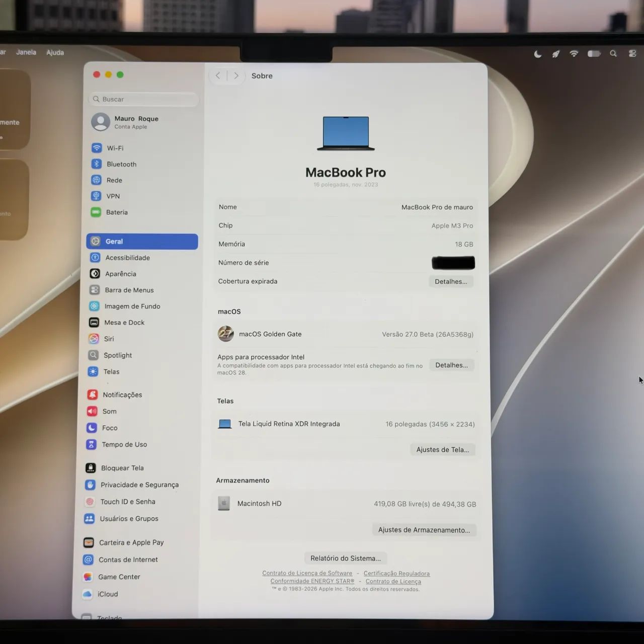Click the macOS Golden Gate icon

(226, 334)
